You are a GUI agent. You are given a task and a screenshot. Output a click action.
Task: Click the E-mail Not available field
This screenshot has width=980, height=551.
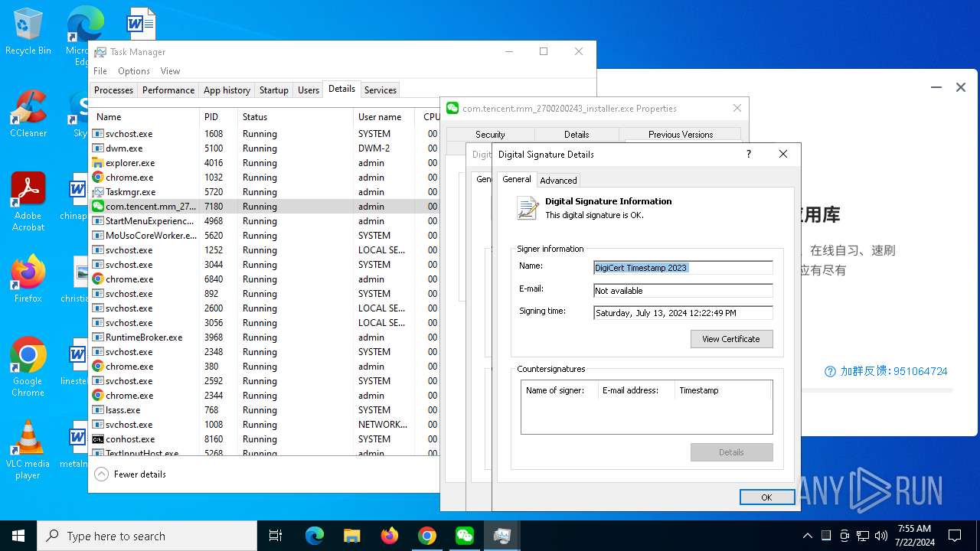(683, 291)
